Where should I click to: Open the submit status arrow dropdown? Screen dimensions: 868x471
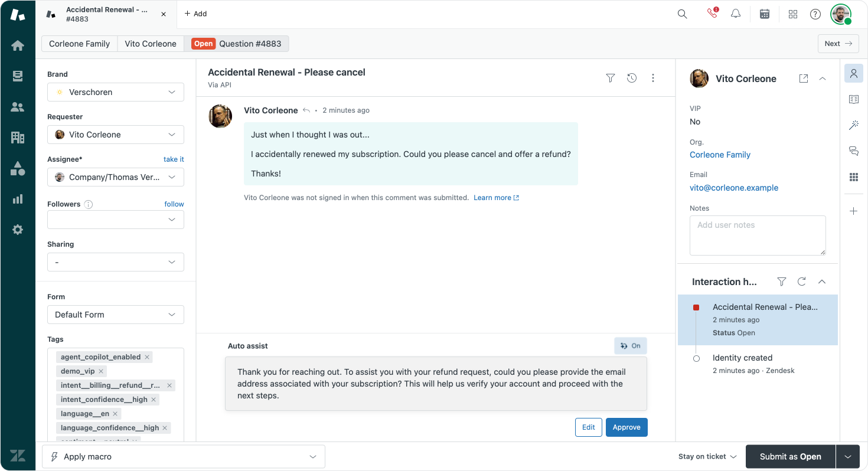(848, 457)
